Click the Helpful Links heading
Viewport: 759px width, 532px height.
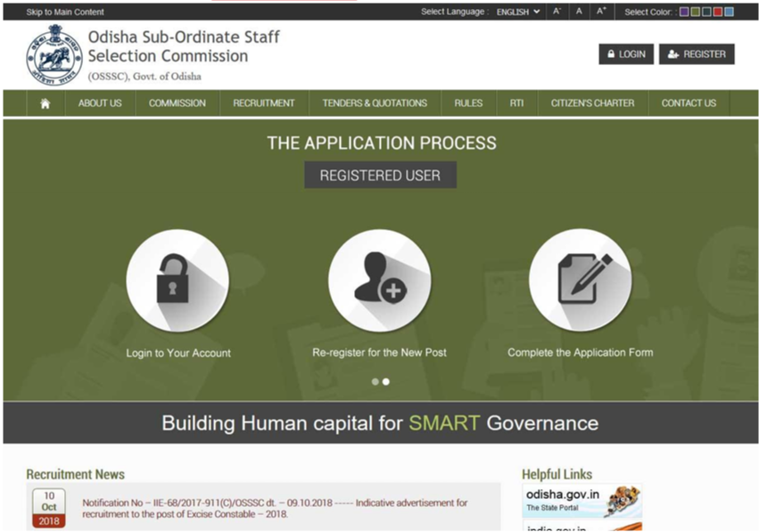tap(557, 474)
